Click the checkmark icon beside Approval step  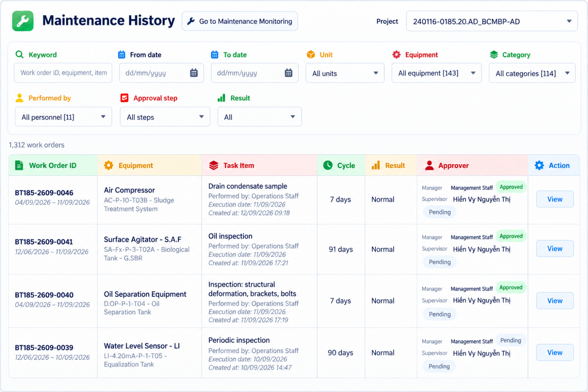pos(124,98)
